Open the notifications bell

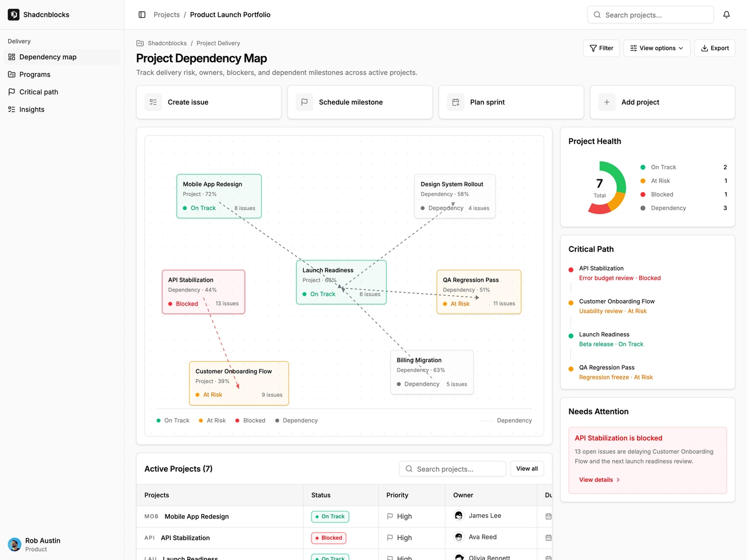726,15
